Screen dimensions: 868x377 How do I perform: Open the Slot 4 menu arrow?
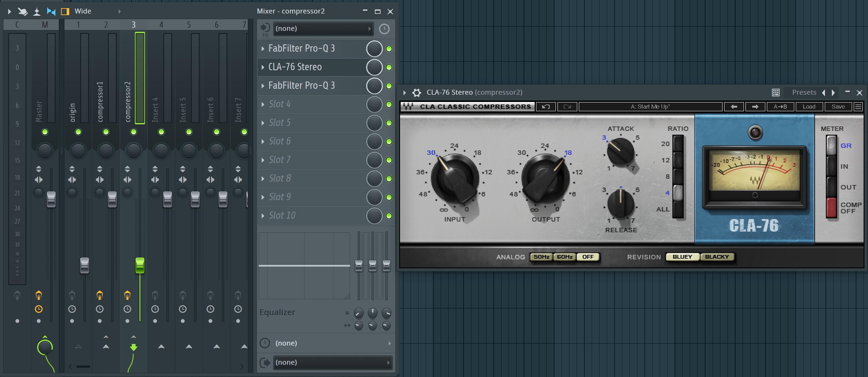(x=263, y=104)
